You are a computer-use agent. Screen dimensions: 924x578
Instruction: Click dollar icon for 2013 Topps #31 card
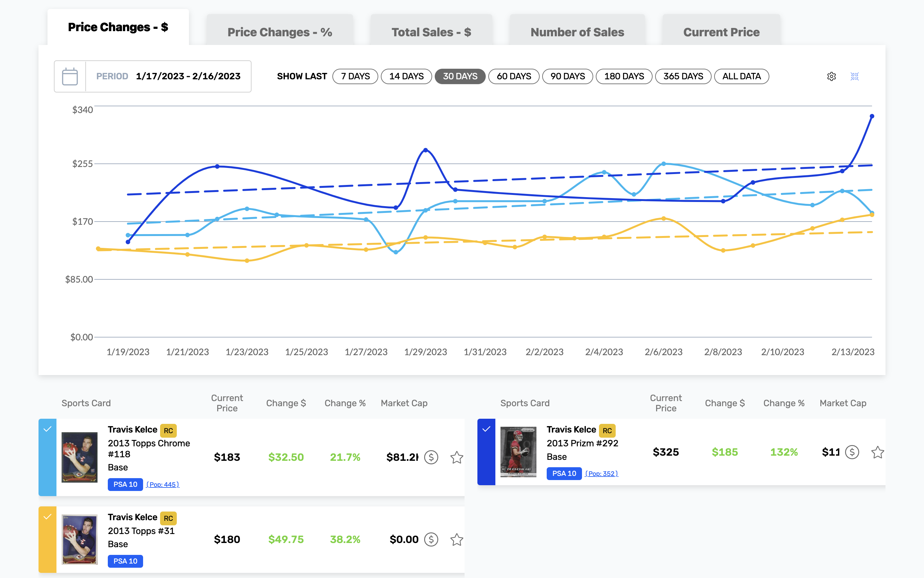[431, 539]
